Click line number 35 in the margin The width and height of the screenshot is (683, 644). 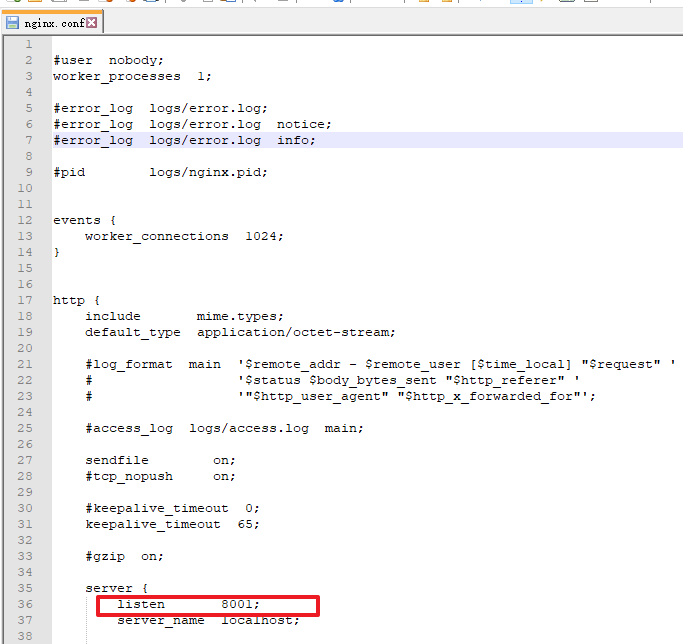[x=25, y=588]
